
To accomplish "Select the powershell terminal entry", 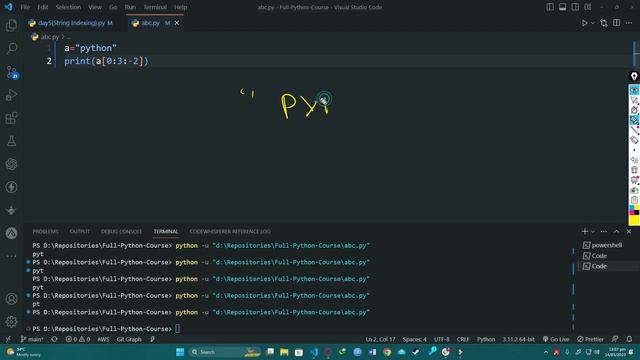I will pos(603,245).
